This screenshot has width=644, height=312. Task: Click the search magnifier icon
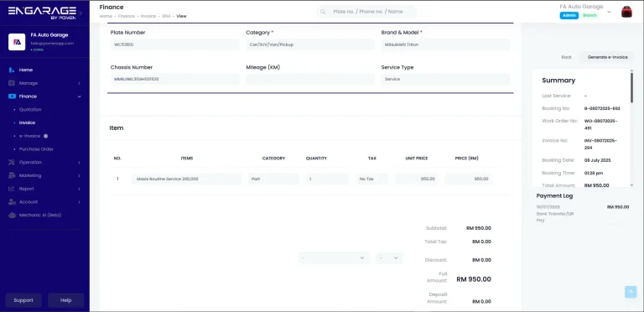pyautogui.click(x=323, y=12)
